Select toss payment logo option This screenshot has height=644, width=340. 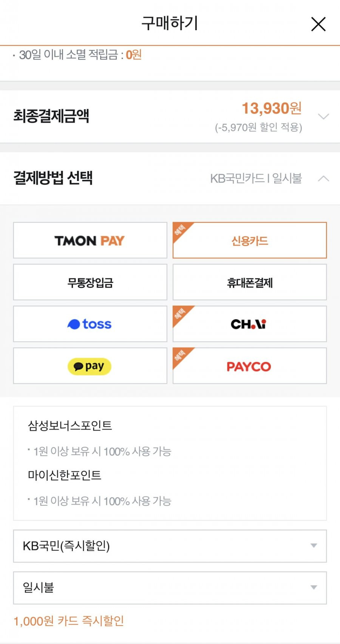(90, 324)
